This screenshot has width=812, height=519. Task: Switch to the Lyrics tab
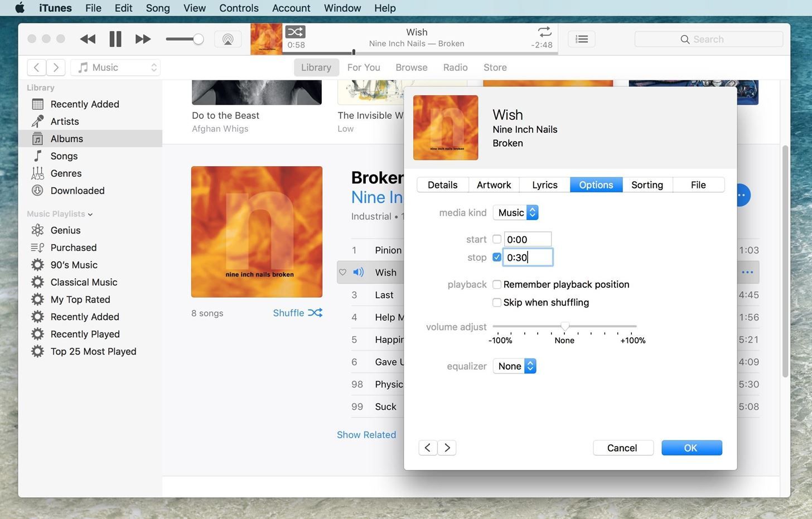[544, 185]
